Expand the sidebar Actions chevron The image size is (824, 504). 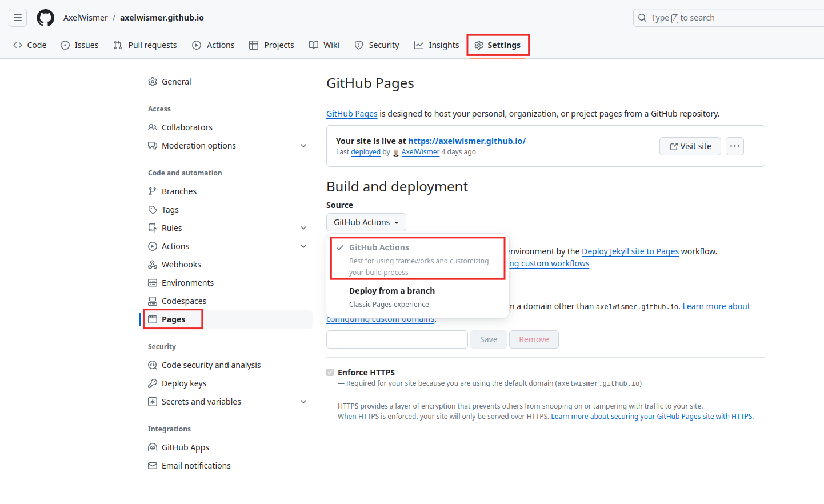click(303, 246)
